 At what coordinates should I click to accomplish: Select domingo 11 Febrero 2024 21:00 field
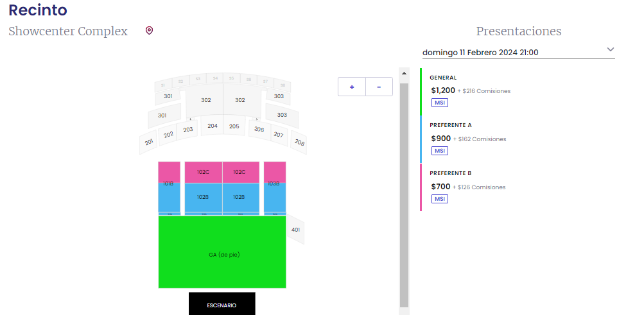coord(518,53)
